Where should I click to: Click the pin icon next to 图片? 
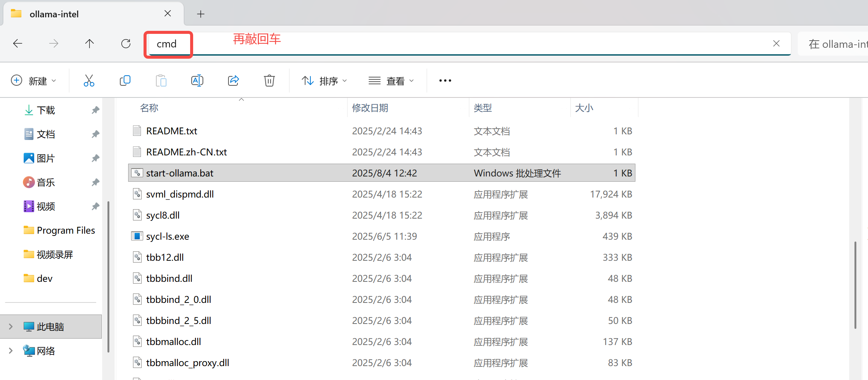coord(95,158)
